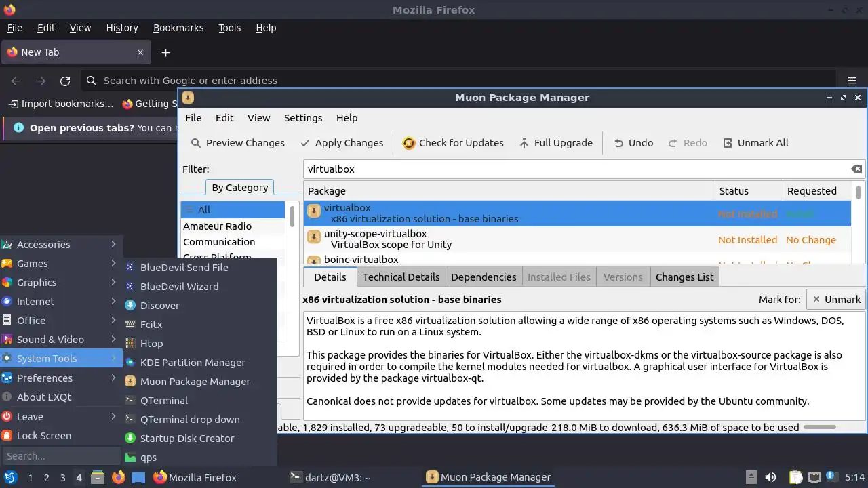868x488 pixels.
Task: Open Firefox History menu
Action: pos(122,28)
